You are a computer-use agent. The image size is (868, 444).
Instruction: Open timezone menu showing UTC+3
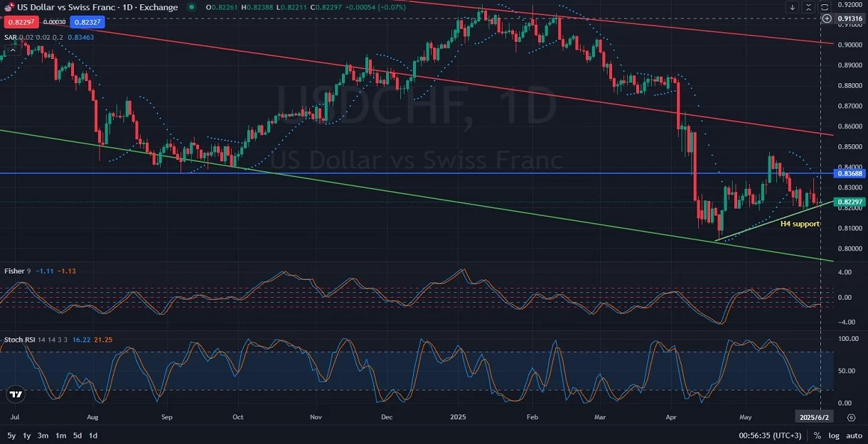[771, 435]
